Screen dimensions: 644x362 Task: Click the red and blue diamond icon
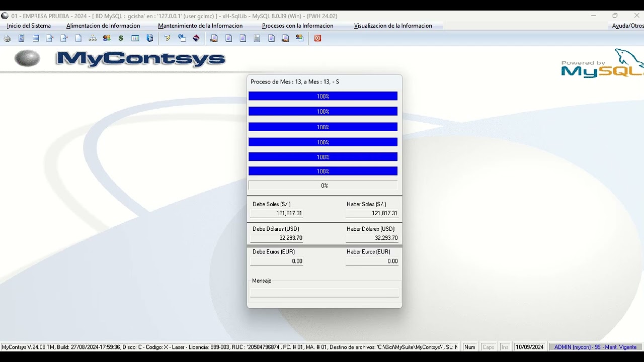pos(196,38)
